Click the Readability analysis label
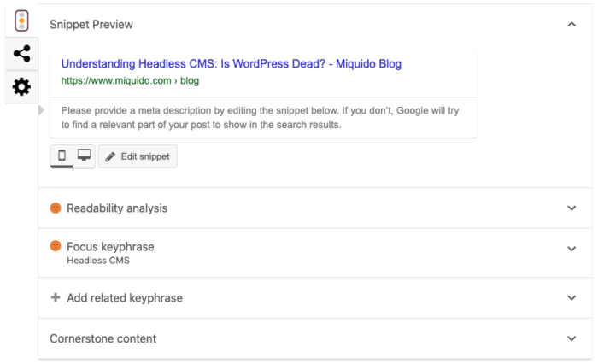 click(x=117, y=208)
